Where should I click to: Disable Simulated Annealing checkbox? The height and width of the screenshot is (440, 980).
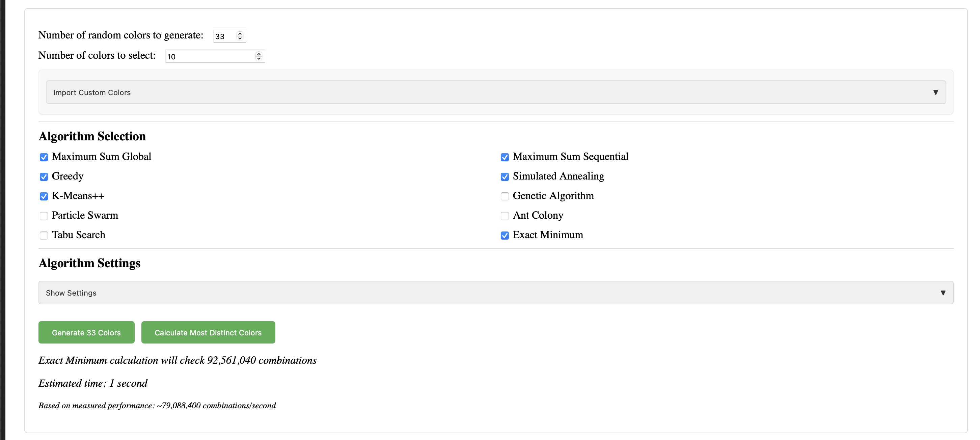(505, 177)
